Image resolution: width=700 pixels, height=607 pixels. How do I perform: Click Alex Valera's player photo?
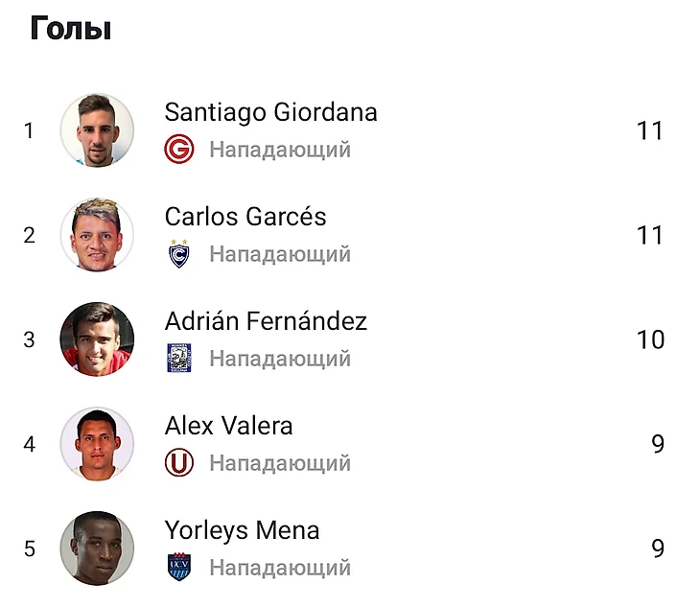[x=97, y=444]
